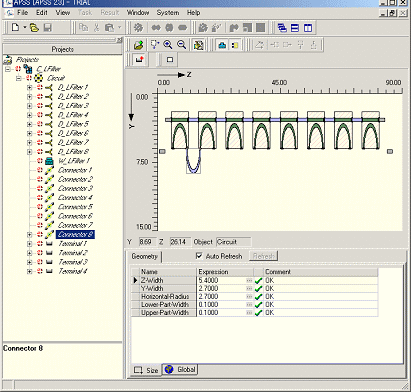This screenshot has width=411, height=392.
Task: Expand the D_LFilter 1 node
Action: pos(30,87)
